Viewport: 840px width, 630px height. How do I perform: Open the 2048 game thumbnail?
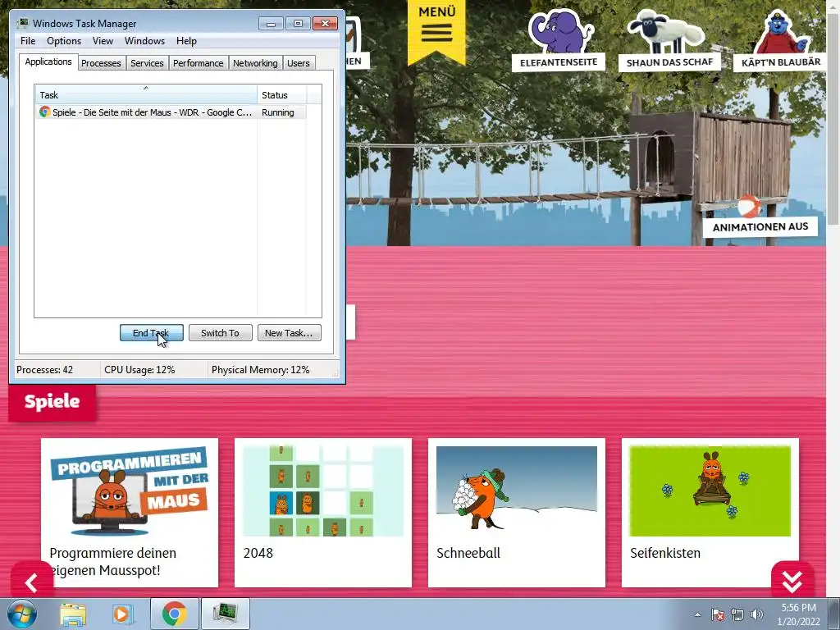click(323, 491)
